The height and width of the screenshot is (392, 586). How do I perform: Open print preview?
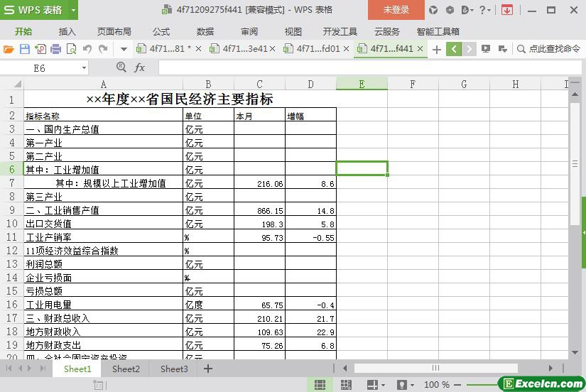click(x=71, y=49)
